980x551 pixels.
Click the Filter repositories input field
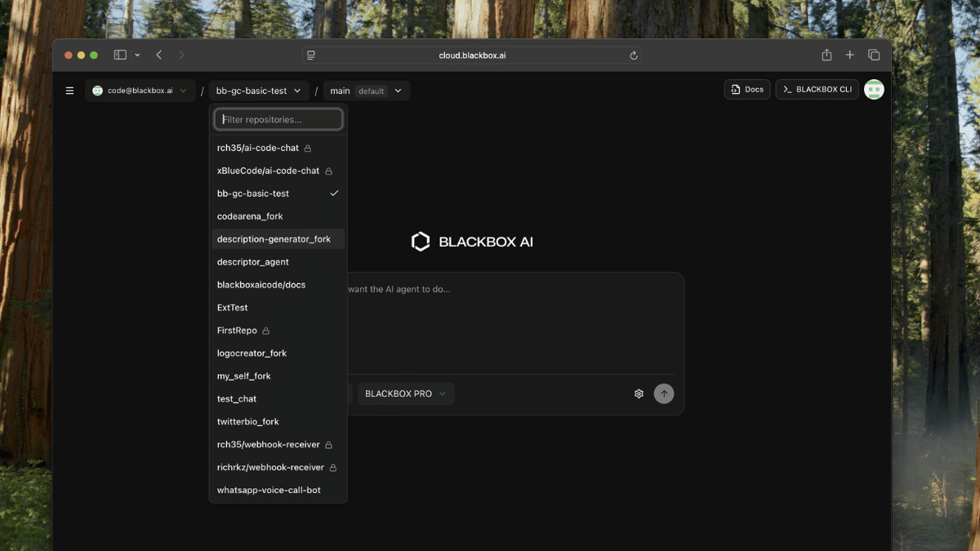click(x=278, y=118)
